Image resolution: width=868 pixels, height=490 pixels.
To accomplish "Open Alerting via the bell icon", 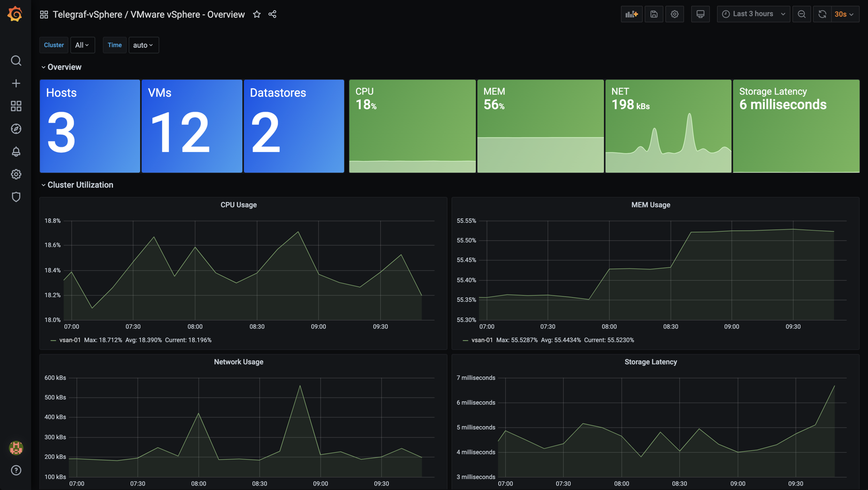I will [x=16, y=151].
